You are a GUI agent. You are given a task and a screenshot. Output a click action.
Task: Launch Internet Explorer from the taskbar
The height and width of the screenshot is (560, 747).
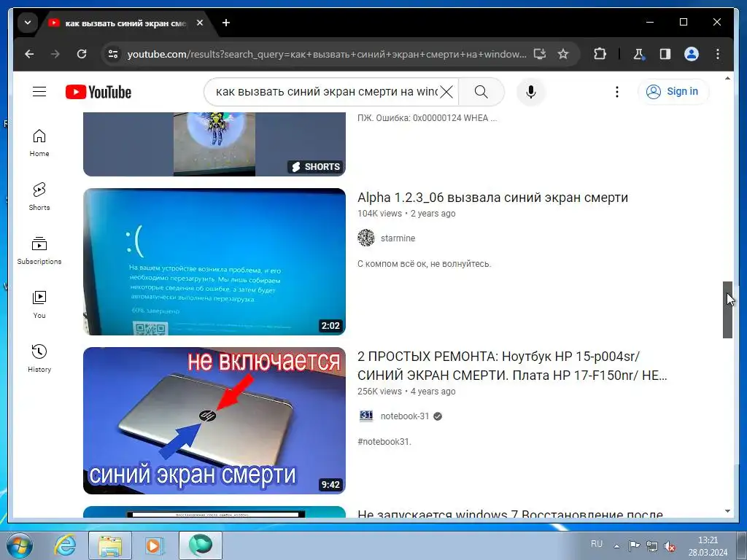coord(65,545)
